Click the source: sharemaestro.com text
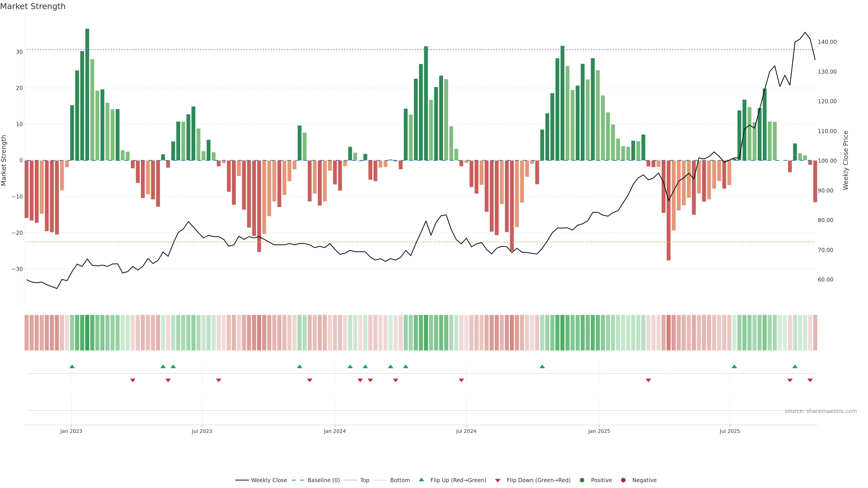Screen dimensions: 868x488 click(821, 411)
